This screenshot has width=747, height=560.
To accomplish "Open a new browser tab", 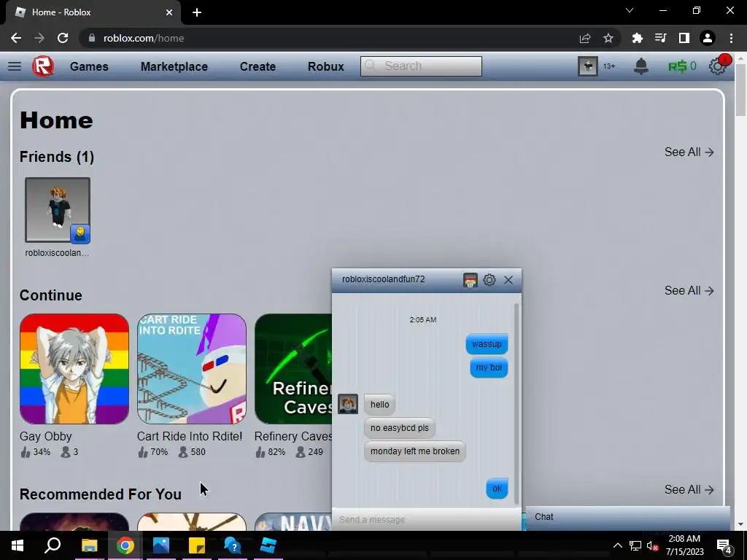I will [x=197, y=12].
